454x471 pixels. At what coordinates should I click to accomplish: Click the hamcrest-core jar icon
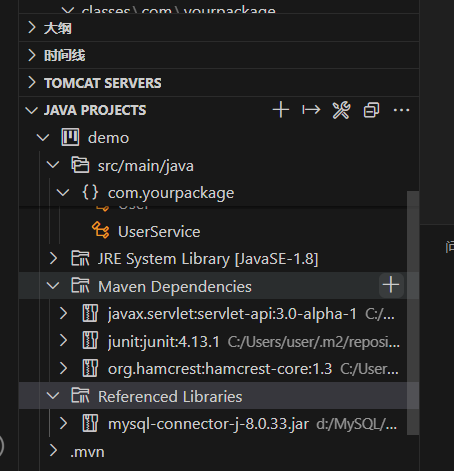coord(90,368)
